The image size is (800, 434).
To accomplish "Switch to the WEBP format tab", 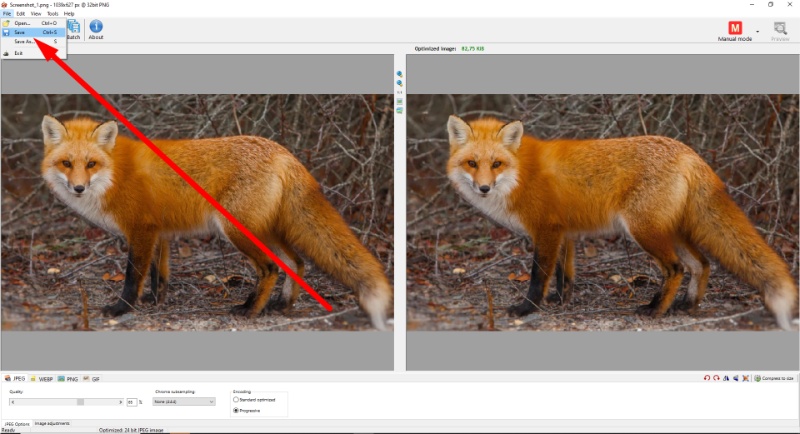I will [42, 379].
